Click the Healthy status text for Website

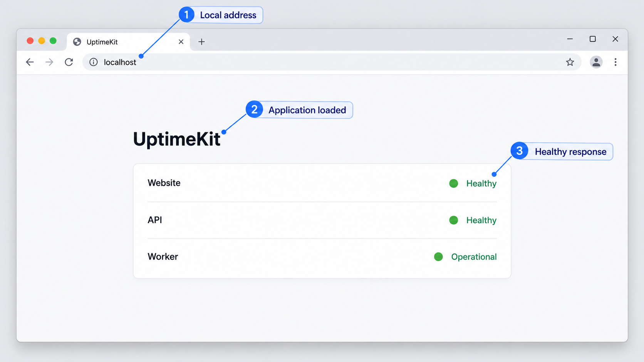pos(481,184)
